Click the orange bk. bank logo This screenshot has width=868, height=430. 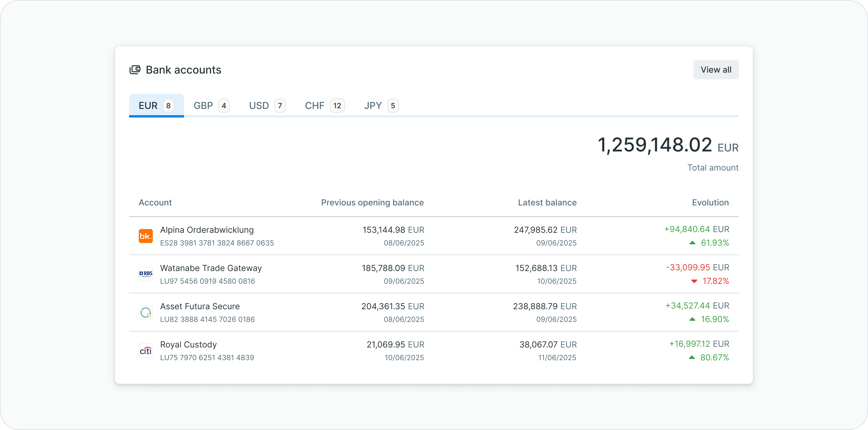point(146,236)
